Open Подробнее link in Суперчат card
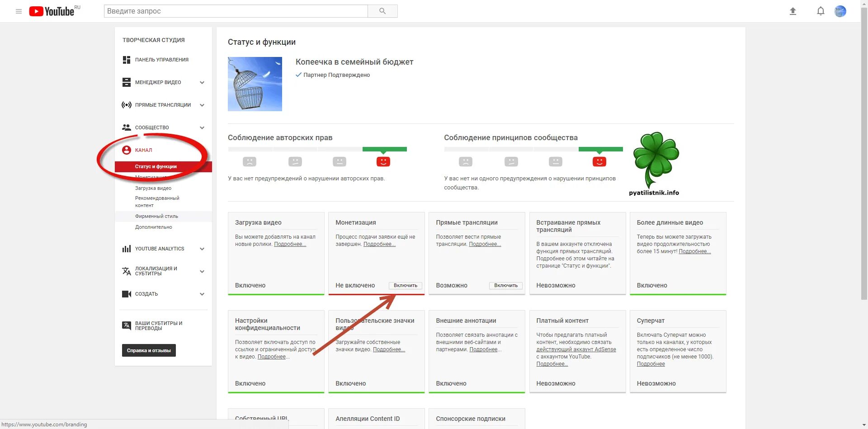 click(651, 364)
